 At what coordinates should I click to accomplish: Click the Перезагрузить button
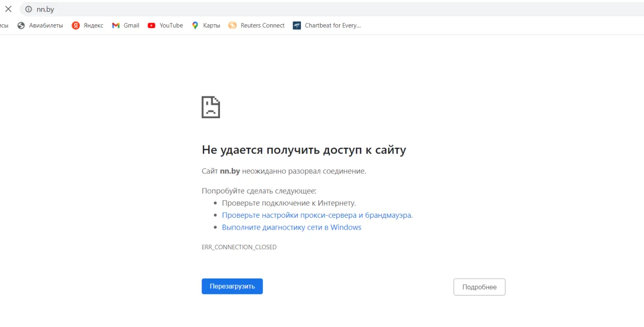click(232, 286)
